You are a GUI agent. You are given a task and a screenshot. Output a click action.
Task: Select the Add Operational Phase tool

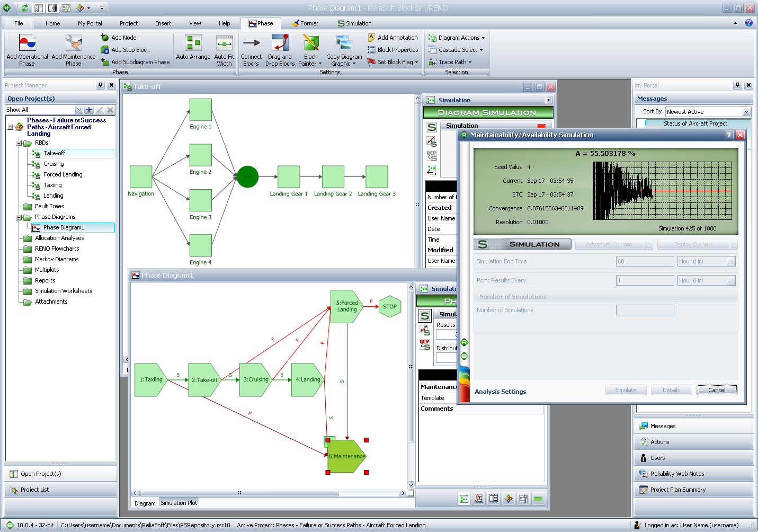click(x=26, y=50)
